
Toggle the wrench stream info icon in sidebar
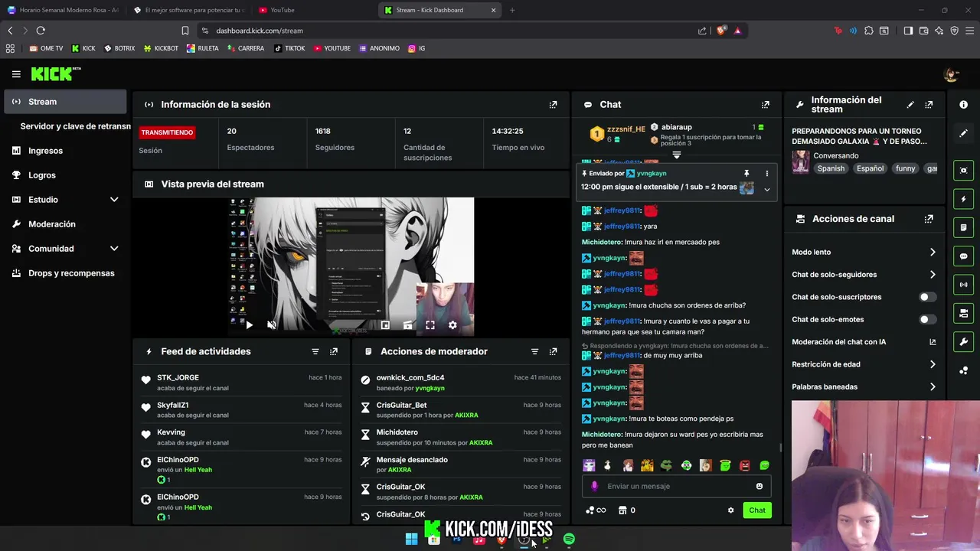pos(963,341)
